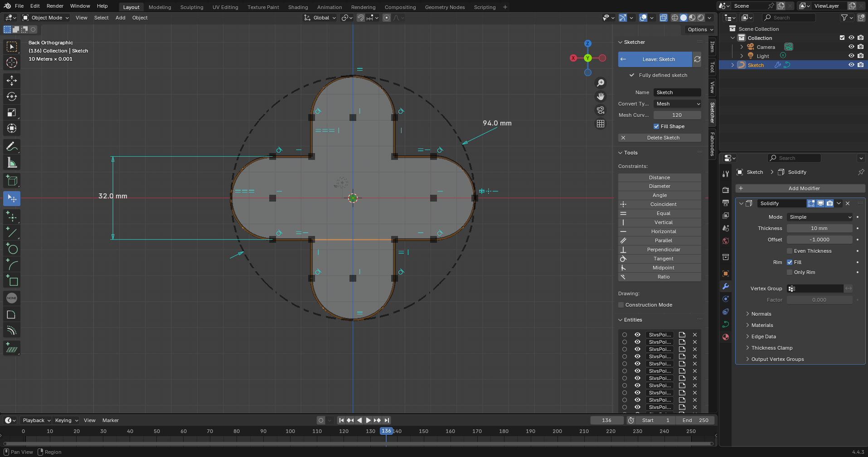The width and height of the screenshot is (868, 457).
Task: Click the Solidify Thickness slider field
Action: coord(819,228)
